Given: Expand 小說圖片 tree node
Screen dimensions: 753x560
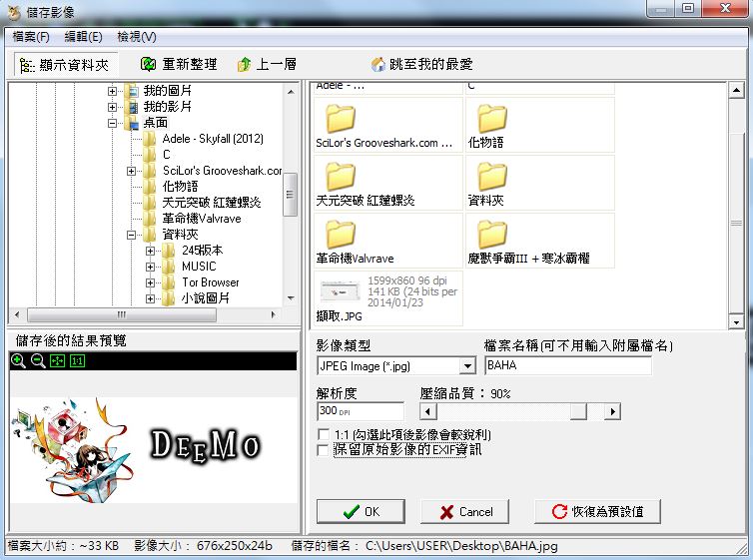Looking at the screenshot, I should 151,298.
